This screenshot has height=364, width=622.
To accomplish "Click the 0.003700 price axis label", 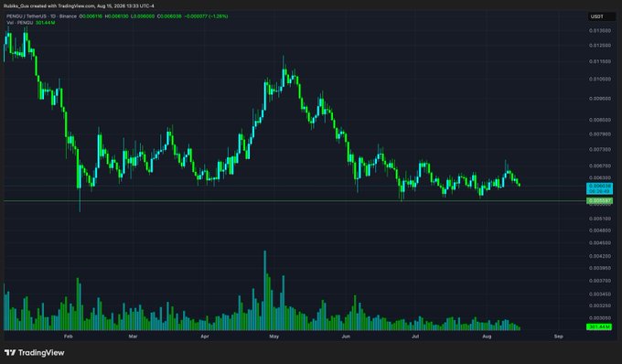I will tap(600, 281).
